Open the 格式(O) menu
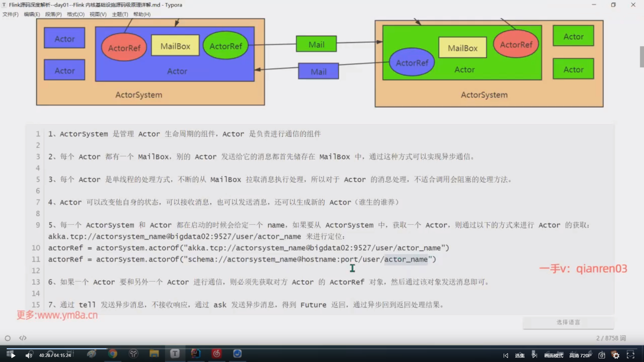The image size is (644, 362). 75,14
